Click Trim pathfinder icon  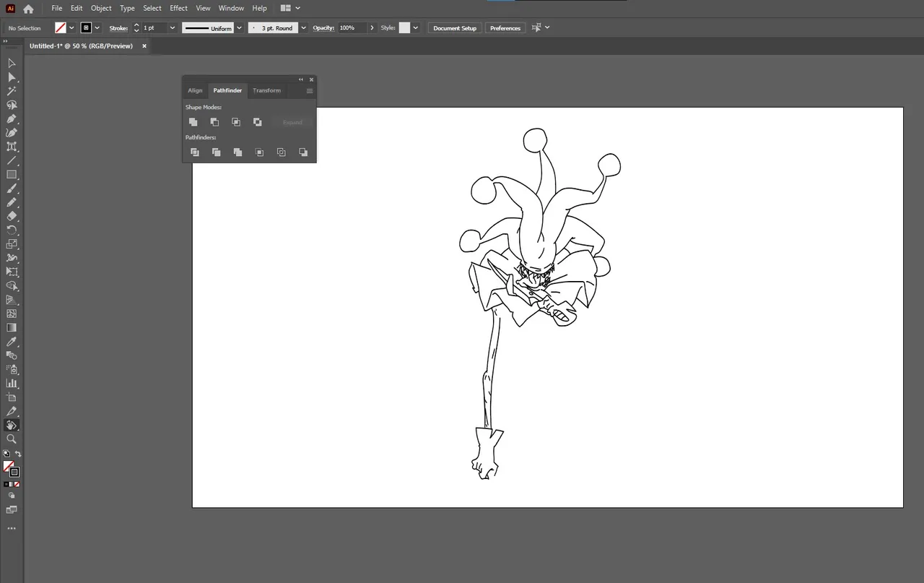pos(216,152)
